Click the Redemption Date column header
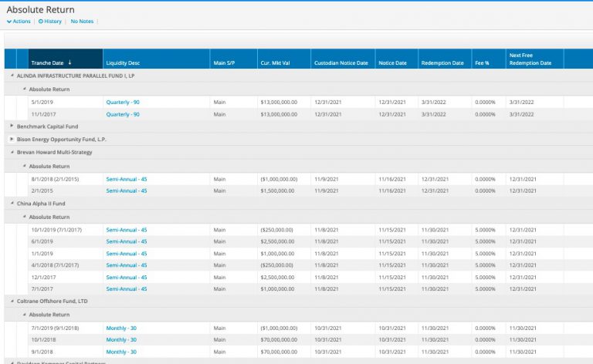The width and height of the screenshot is (593, 364). [x=442, y=62]
